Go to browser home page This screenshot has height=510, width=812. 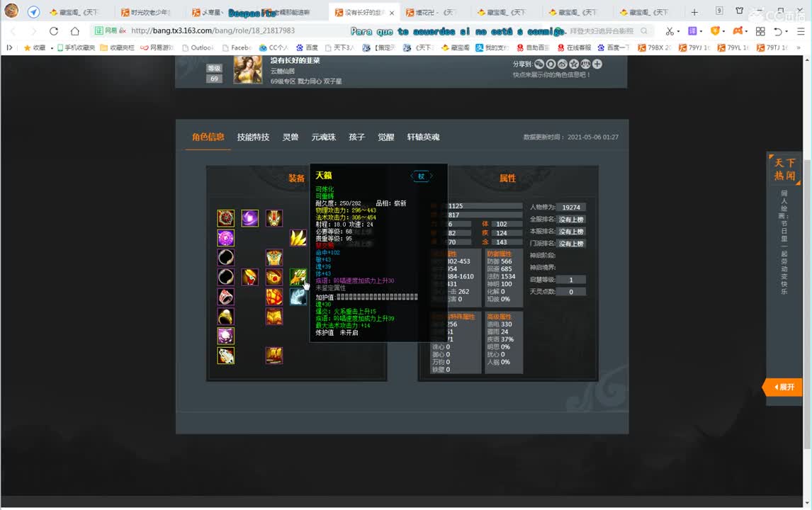tap(74, 31)
